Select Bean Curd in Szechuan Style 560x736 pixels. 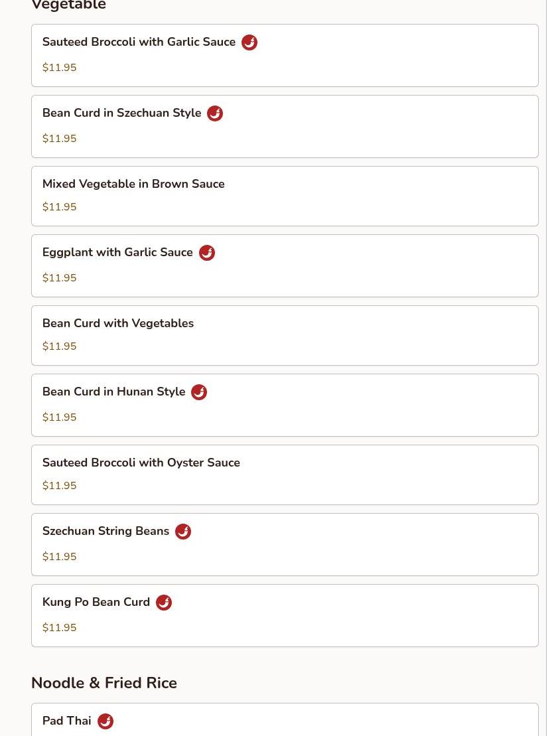point(121,113)
